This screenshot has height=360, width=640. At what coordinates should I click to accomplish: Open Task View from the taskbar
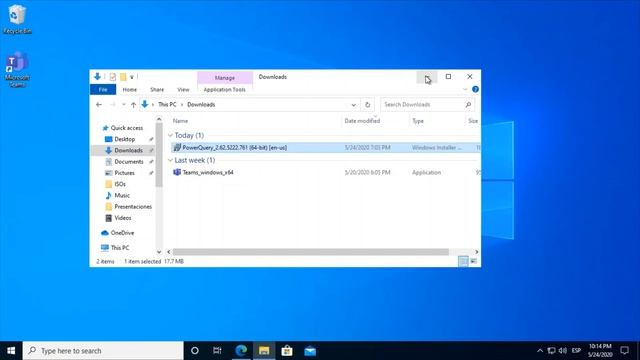217,351
